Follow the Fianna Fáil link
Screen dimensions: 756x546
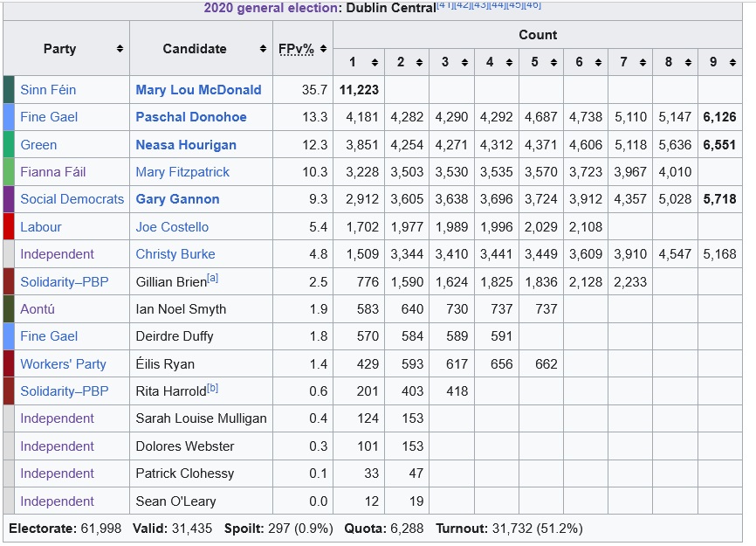tap(53, 172)
